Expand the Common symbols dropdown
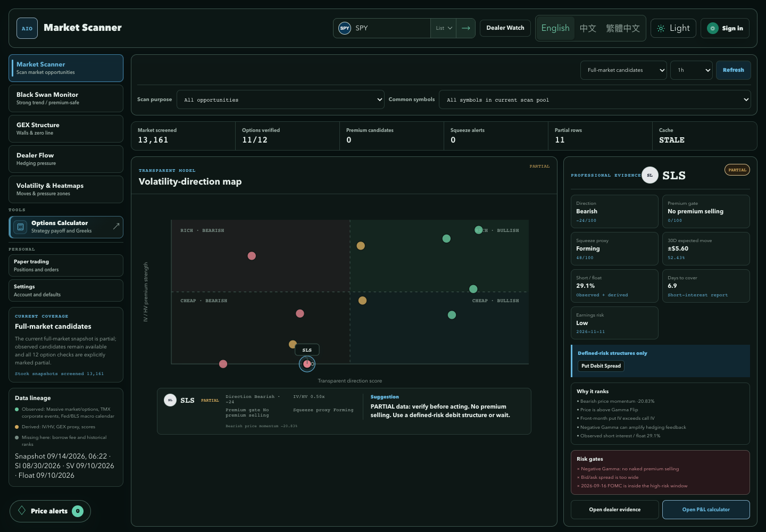The height and width of the screenshot is (532, 766). (595, 99)
